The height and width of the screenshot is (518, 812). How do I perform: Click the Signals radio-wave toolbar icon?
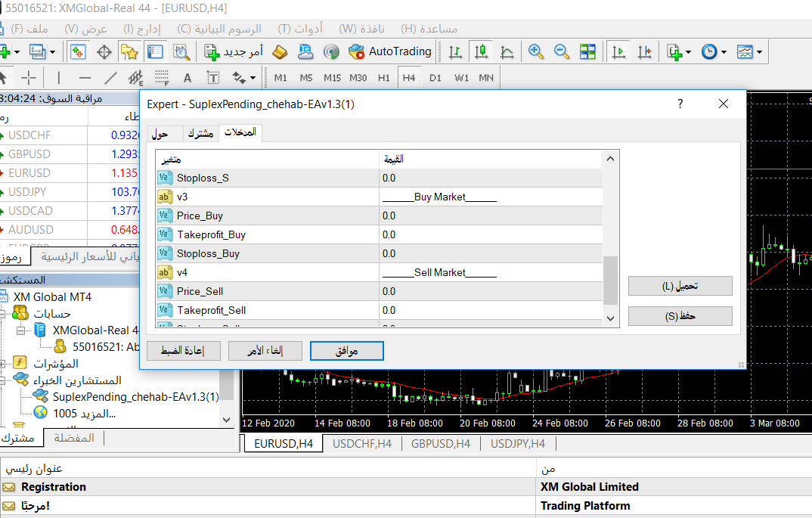tap(331, 51)
